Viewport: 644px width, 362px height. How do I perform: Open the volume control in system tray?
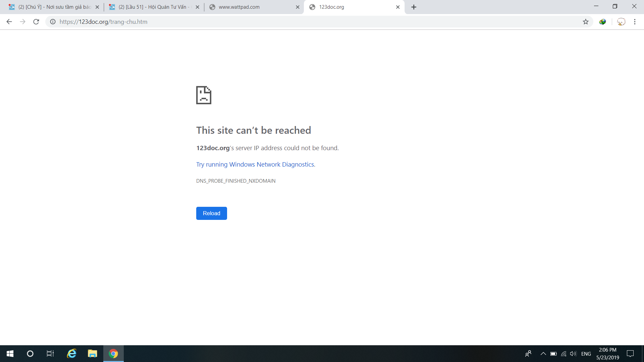tap(573, 354)
